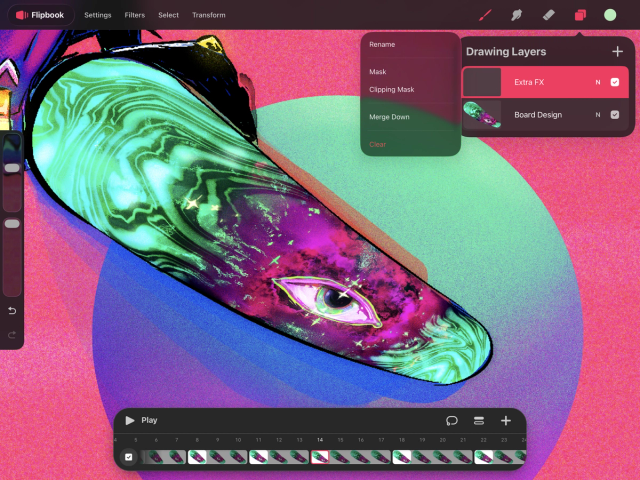Play the flipbook animation
This screenshot has width=640, height=480.
[141, 420]
